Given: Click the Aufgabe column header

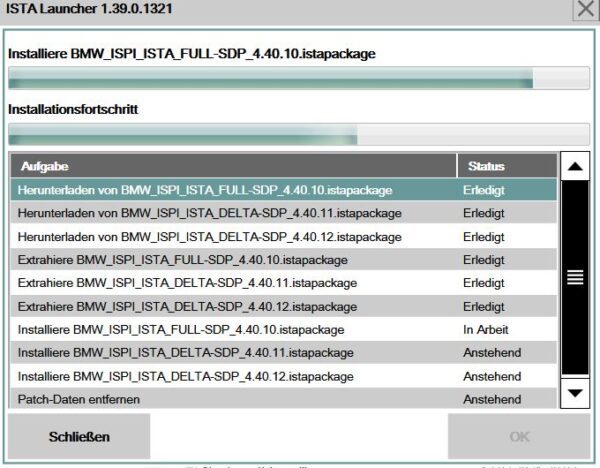Looking at the screenshot, I should [233, 166].
